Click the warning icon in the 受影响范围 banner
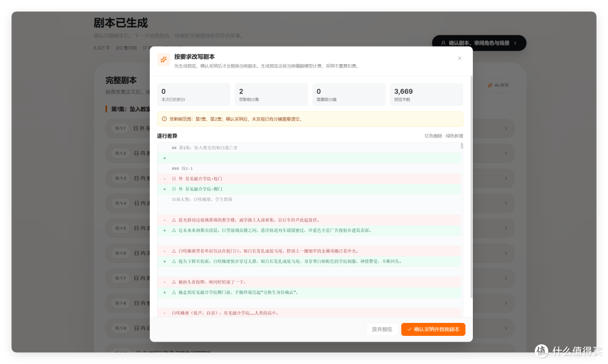608x364 pixels. (x=164, y=119)
